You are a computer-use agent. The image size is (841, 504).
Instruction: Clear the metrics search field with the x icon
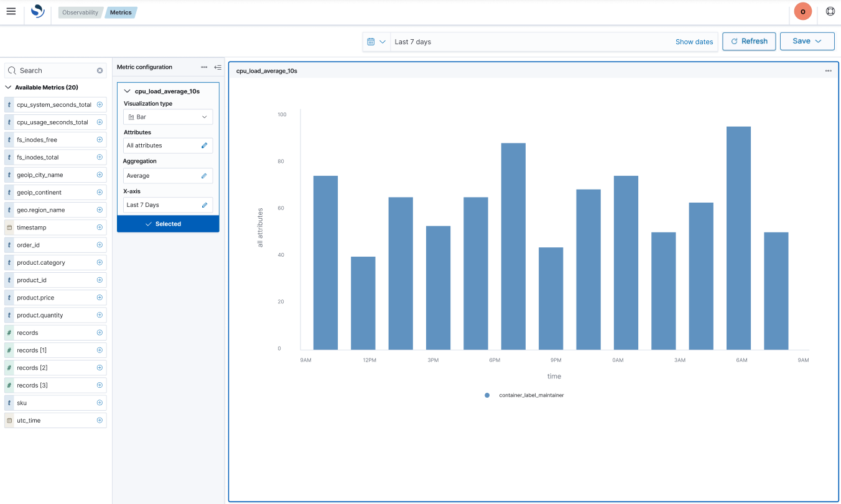tap(100, 70)
